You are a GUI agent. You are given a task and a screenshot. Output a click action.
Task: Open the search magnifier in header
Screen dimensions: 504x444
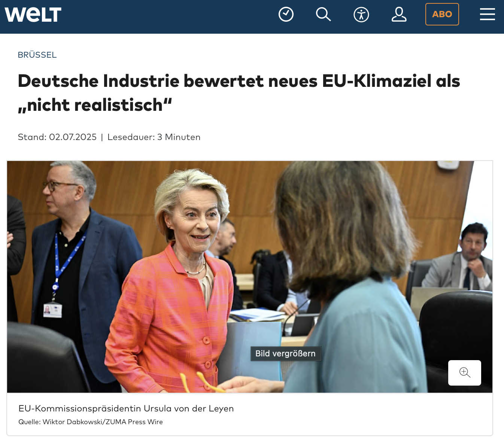click(324, 15)
